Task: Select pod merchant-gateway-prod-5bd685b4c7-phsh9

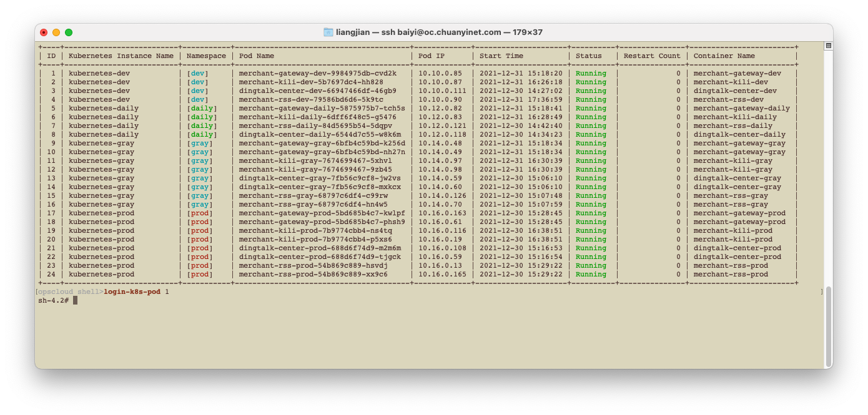Action: 322,222
